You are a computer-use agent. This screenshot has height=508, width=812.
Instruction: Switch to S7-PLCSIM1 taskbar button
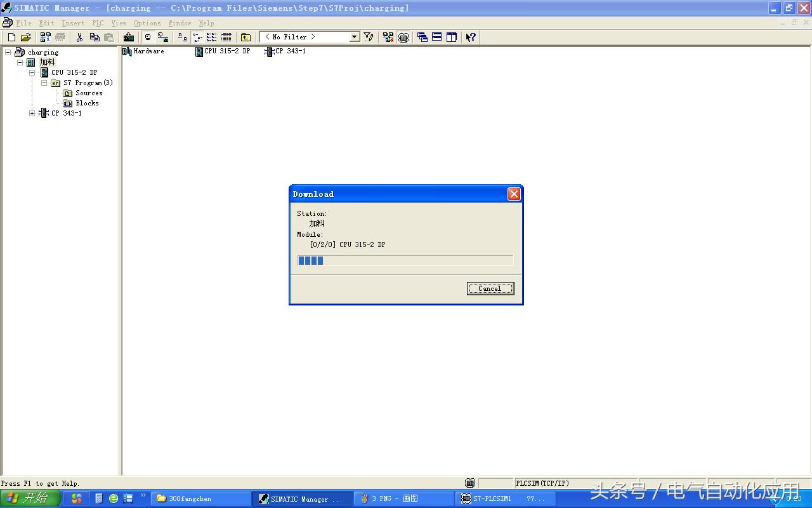(x=506, y=498)
